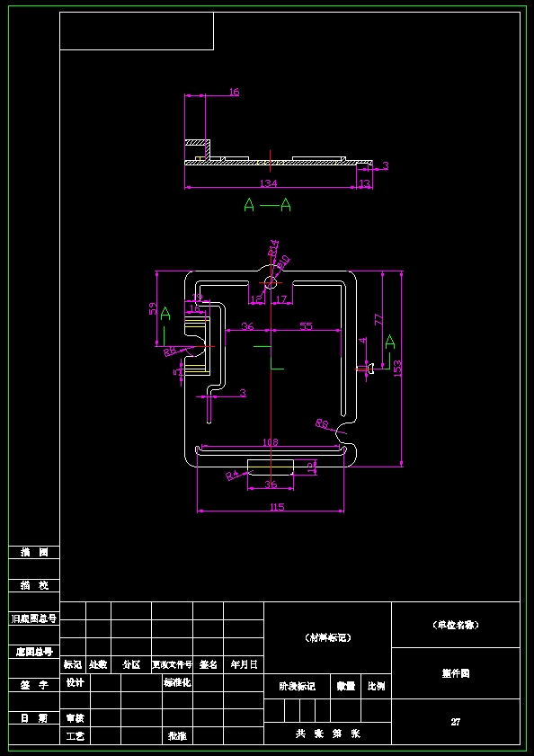The image size is (534, 756).
Task: Click the "R4" fillet radius label
Action: click(233, 476)
